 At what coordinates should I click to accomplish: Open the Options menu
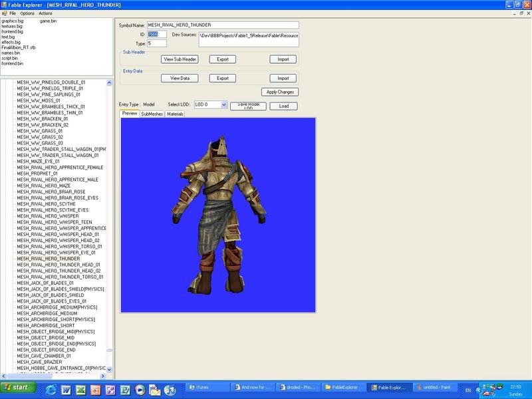click(x=27, y=13)
